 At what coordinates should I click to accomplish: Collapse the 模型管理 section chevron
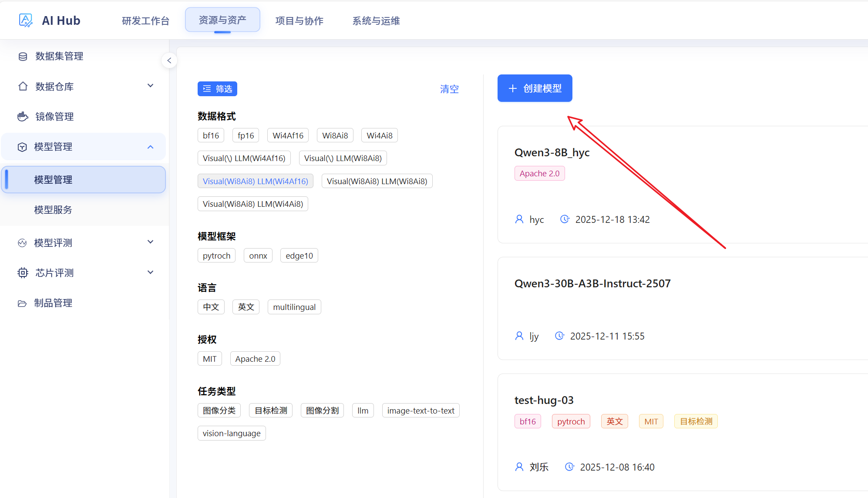pyautogui.click(x=151, y=147)
